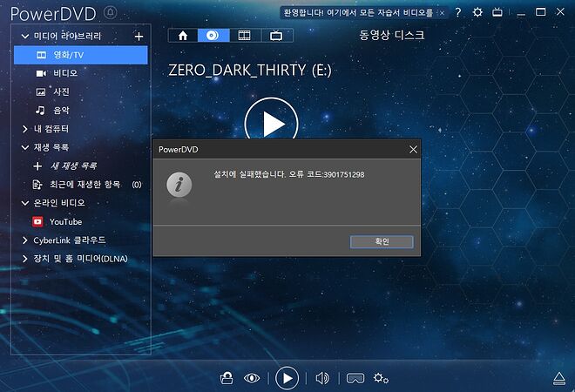Click the picture icon beside 사진
Viewport: 575px width, 392px height.
pyautogui.click(x=41, y=91)
